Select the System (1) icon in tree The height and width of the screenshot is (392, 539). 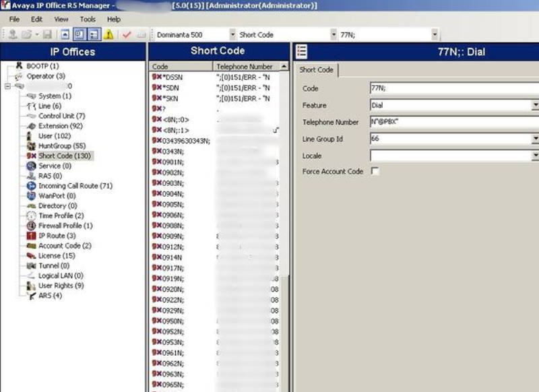[31, 96]
